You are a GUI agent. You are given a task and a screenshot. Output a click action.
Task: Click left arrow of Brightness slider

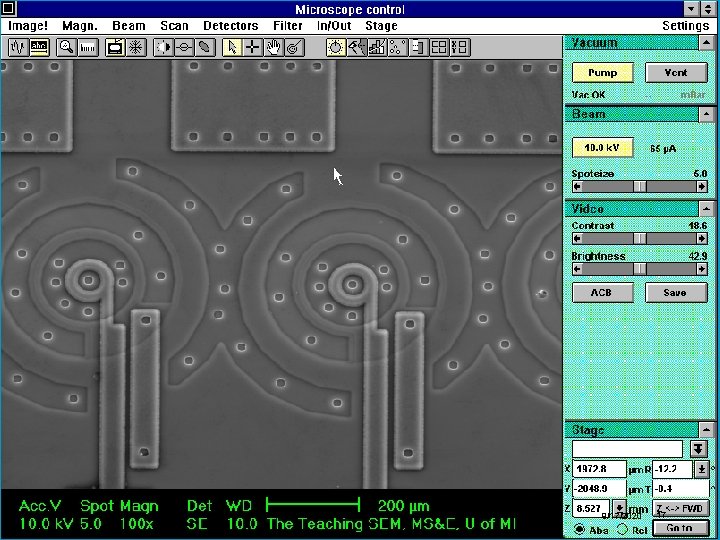[x=578, y=269]
